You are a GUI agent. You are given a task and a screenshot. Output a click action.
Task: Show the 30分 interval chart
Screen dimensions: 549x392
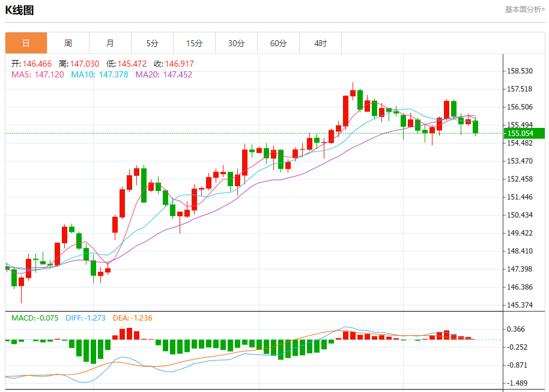(236, 43)
